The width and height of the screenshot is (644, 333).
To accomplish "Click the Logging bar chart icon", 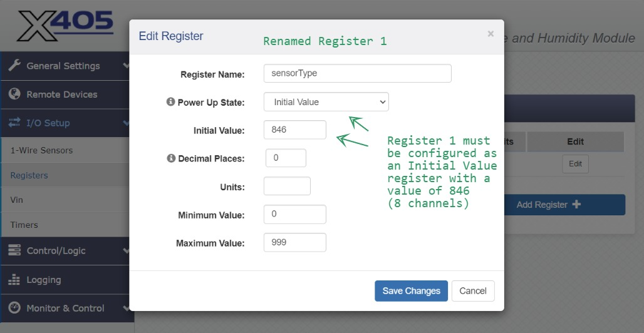I will (x=14, y=280).
